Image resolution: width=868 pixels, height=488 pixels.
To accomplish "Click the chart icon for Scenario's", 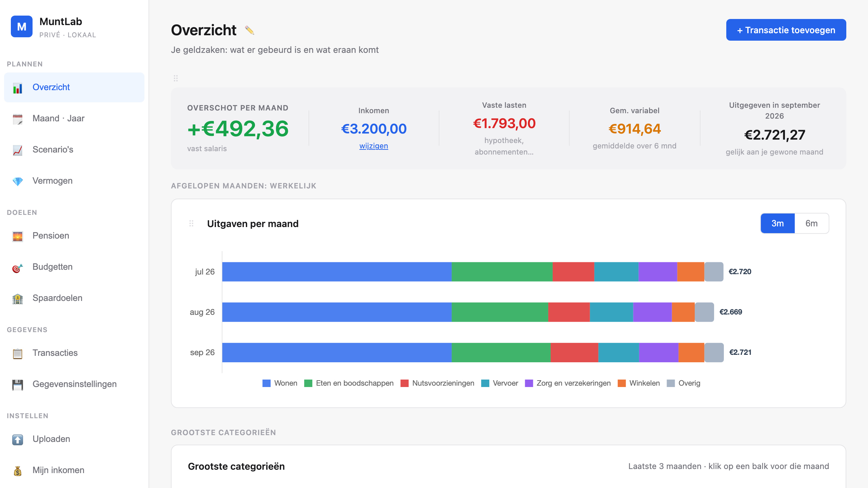I will pos(18,150).
